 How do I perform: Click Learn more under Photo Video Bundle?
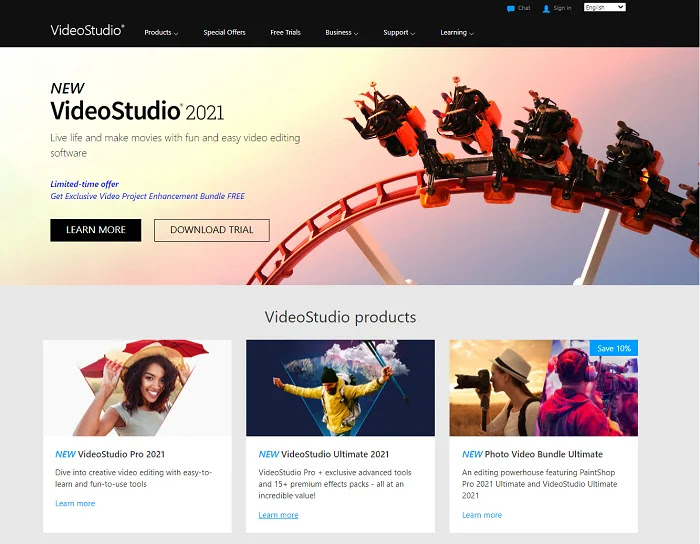pos(482,515)
